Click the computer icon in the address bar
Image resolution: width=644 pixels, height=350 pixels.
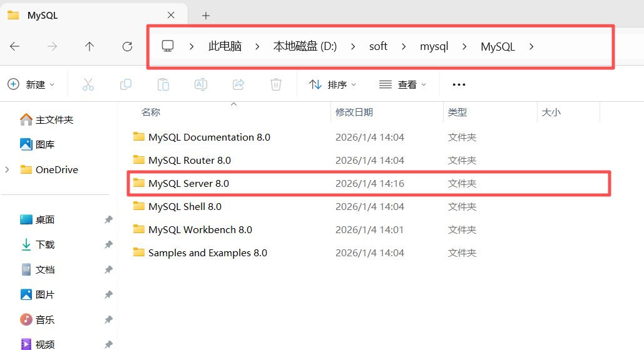click(x=168, y=46)
